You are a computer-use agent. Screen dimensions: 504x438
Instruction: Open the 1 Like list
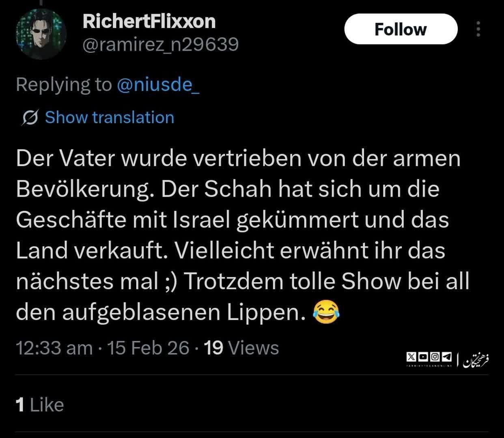40,405
